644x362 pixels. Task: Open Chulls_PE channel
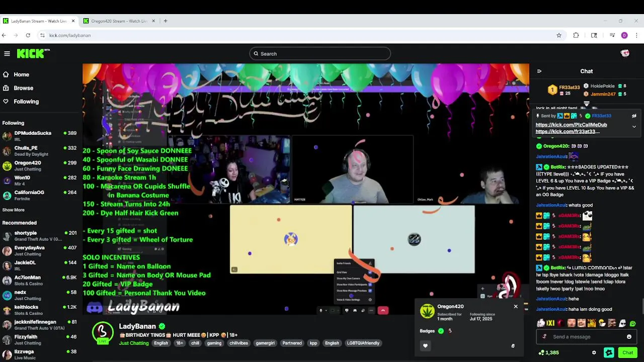point(39,151)
